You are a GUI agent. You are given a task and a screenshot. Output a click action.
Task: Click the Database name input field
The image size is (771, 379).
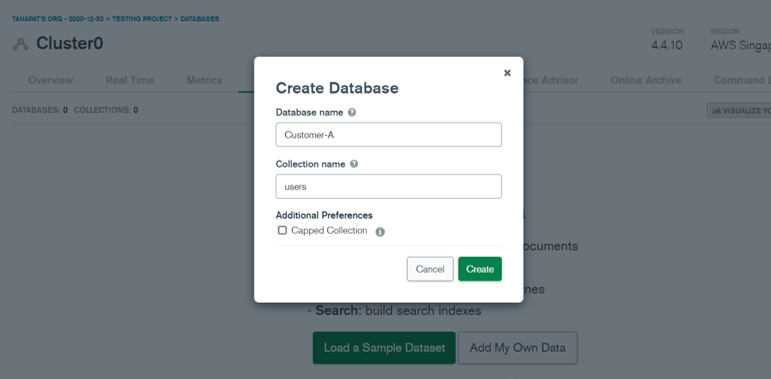click(388, 135)
